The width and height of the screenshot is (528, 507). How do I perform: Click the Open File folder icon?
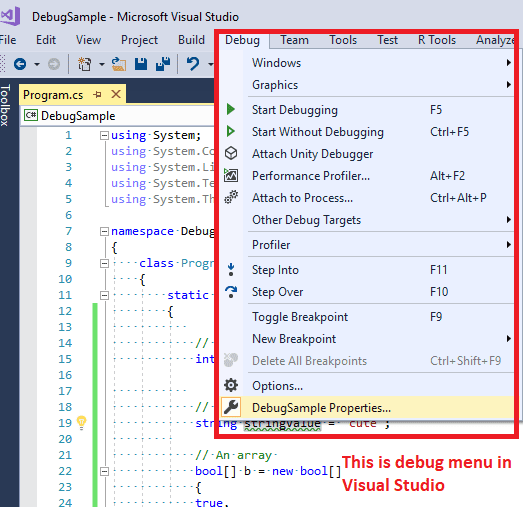119,64
